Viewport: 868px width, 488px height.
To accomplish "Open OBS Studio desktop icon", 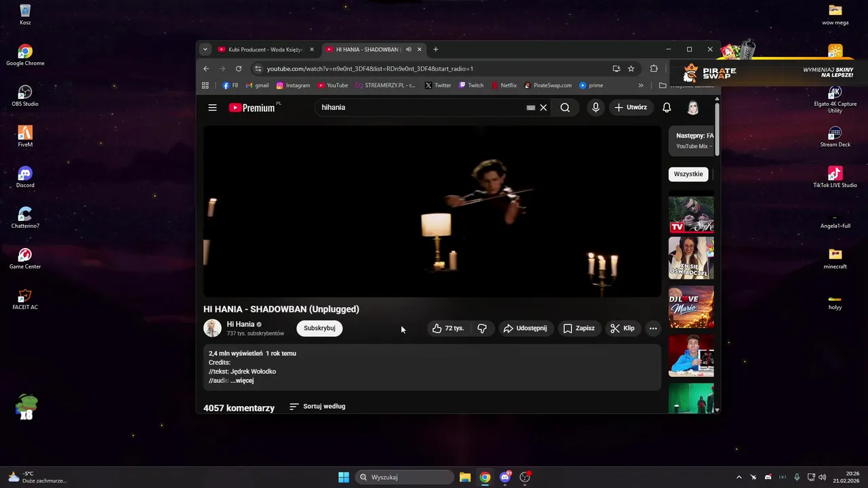I will point(25,96).
